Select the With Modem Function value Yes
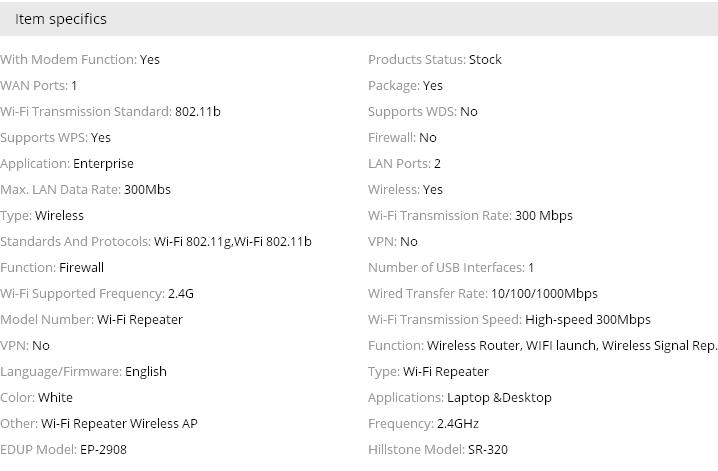Viewport: 718px width, 471px height. pos(150,60)
